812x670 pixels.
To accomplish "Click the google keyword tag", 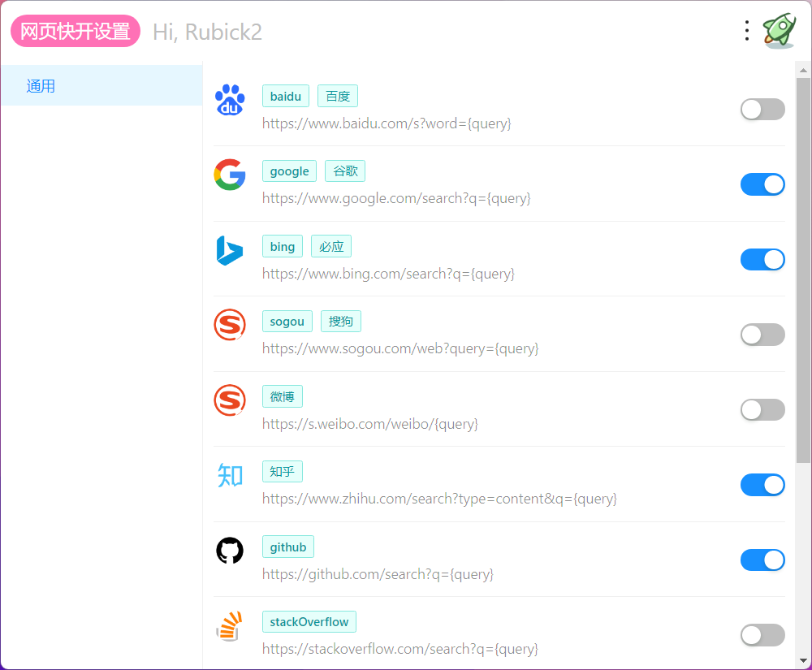I will pos(289,171).
